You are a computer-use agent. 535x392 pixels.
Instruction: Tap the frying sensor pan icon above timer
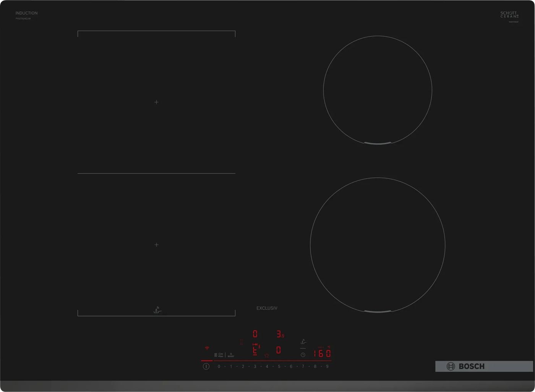pyautogui.click(x=303, y=342)
